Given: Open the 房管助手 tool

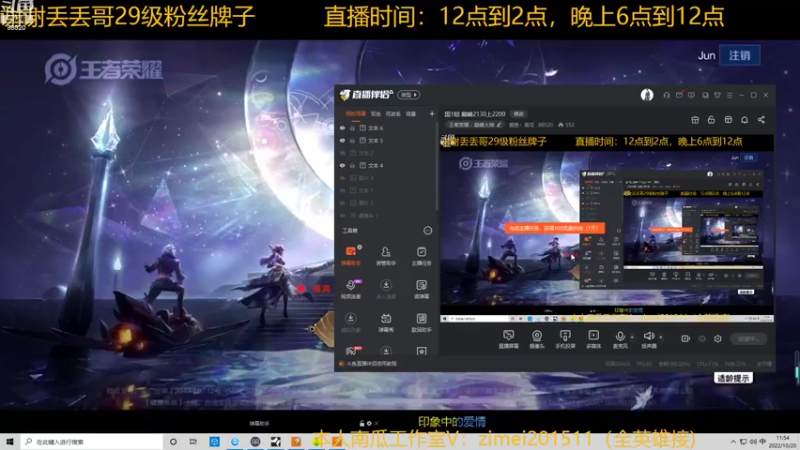Looking at the screenshot, I should tap(386, 256).
